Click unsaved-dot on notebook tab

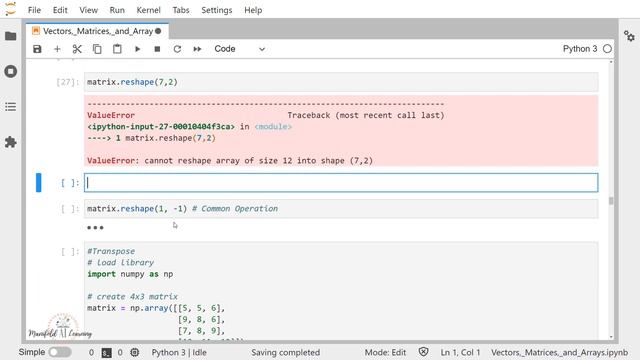pyautogui.click(x=158, y=31)
